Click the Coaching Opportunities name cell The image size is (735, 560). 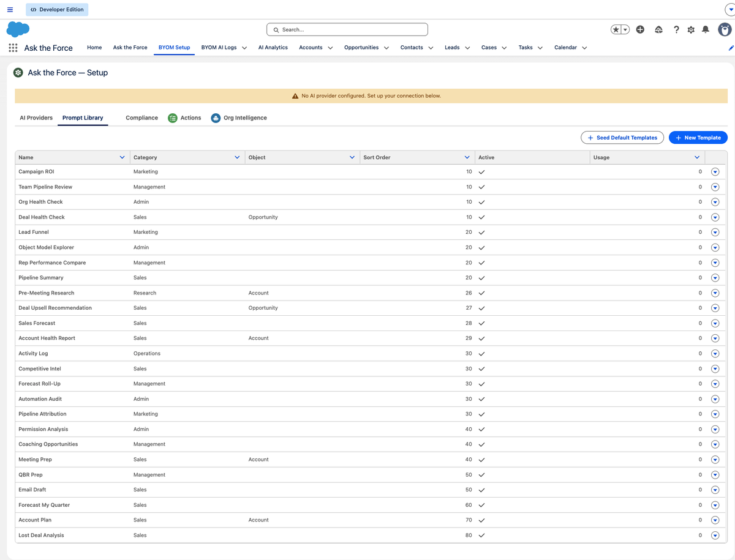tap(48, 444)
